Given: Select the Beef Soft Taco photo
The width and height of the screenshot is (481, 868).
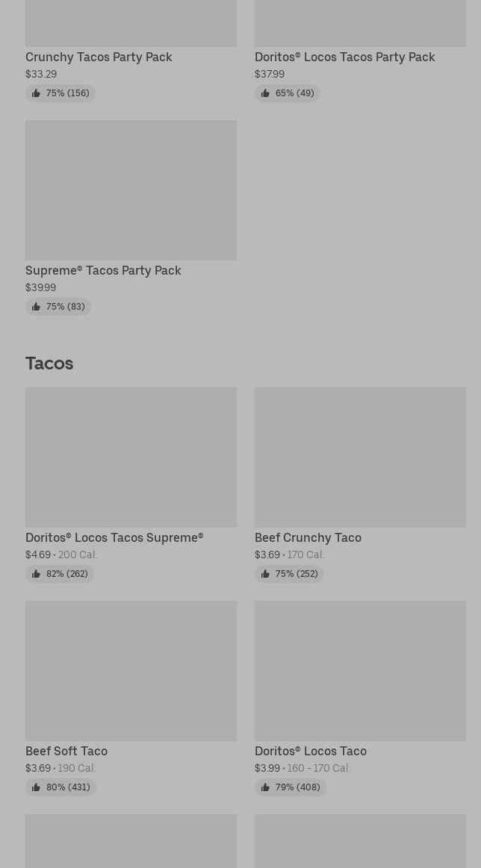Looking at the screenshot, I should click(131, 670).
